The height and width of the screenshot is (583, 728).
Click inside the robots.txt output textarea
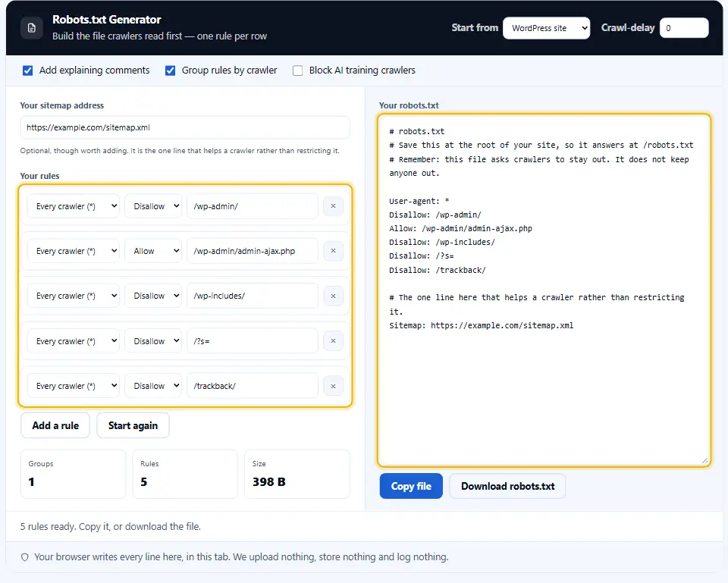click(x=544, y=290)
